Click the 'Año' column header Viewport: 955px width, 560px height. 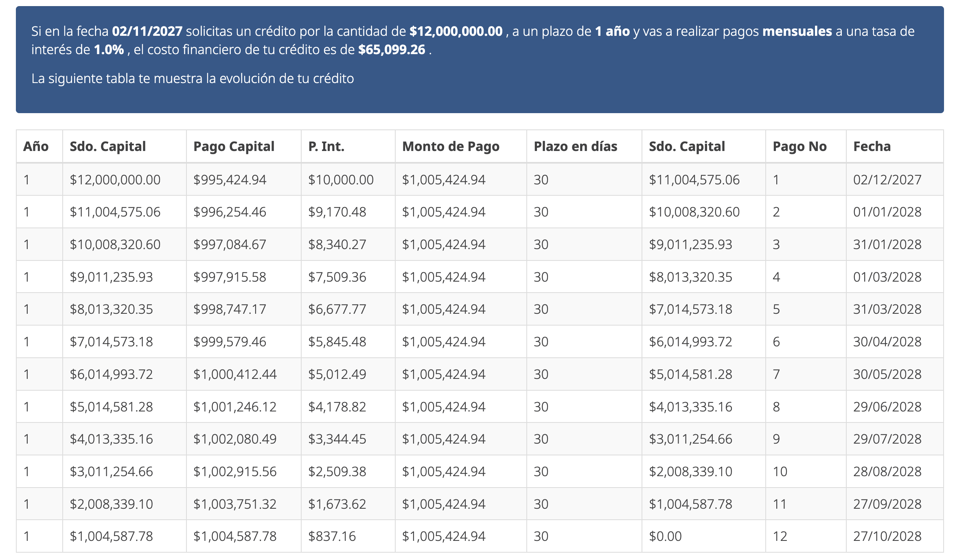[39, 147]
